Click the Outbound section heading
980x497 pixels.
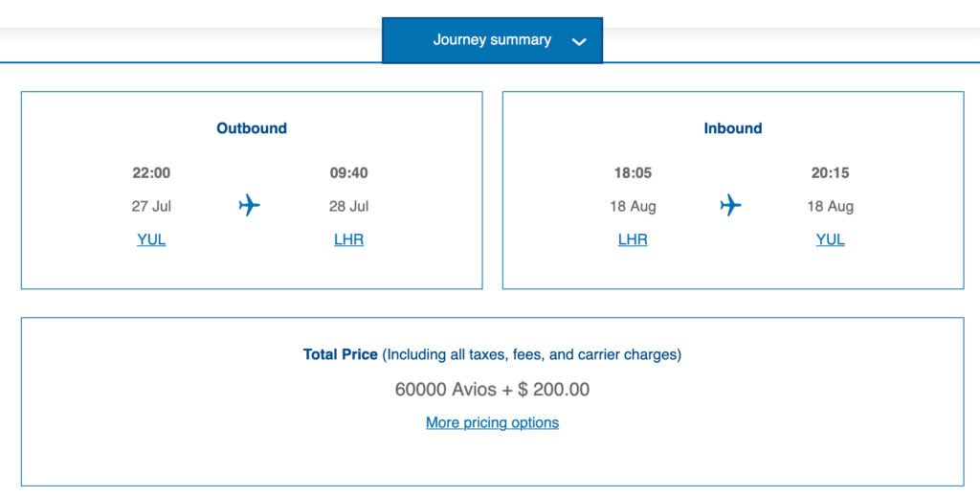point(252,128)
